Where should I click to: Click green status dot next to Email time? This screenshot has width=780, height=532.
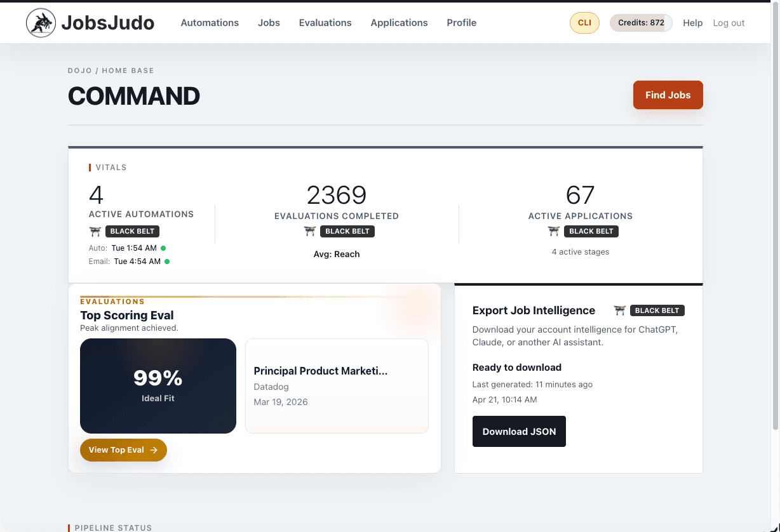tap(167, 262)
